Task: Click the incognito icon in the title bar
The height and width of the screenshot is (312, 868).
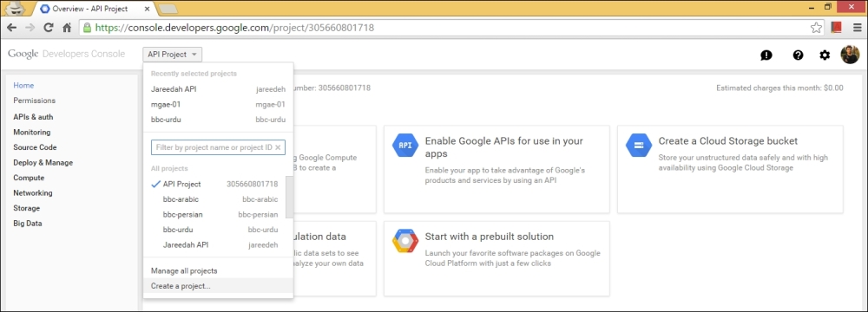Action: [x=15, y=9]
